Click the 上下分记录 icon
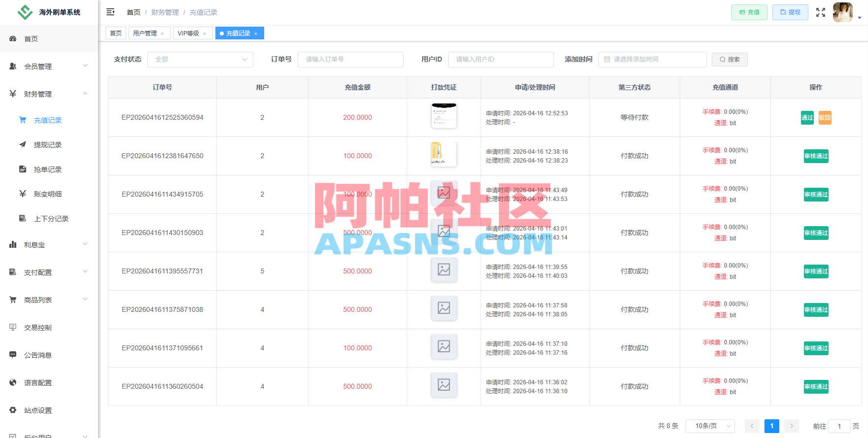The width and height of the screenshot is (868, 438). click(x=23, y=218)
